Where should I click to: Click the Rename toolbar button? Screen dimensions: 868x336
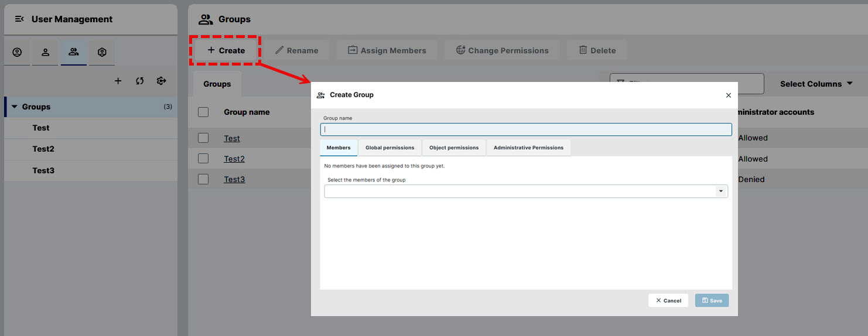tap(296, 50)
